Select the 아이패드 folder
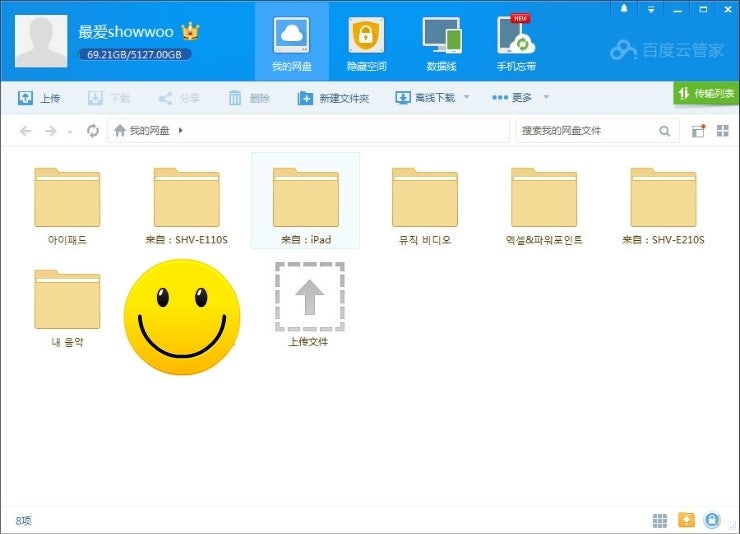This screenshot has width=740, height=534. click(x=67, y=206)
